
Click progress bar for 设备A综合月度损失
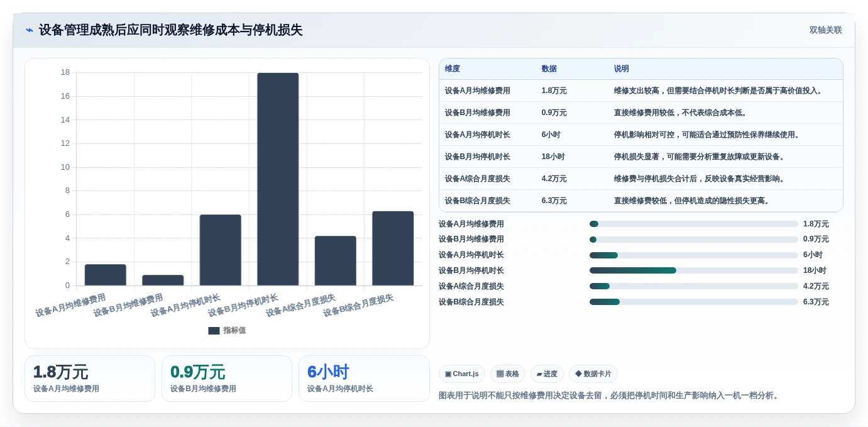pos(694,286)
